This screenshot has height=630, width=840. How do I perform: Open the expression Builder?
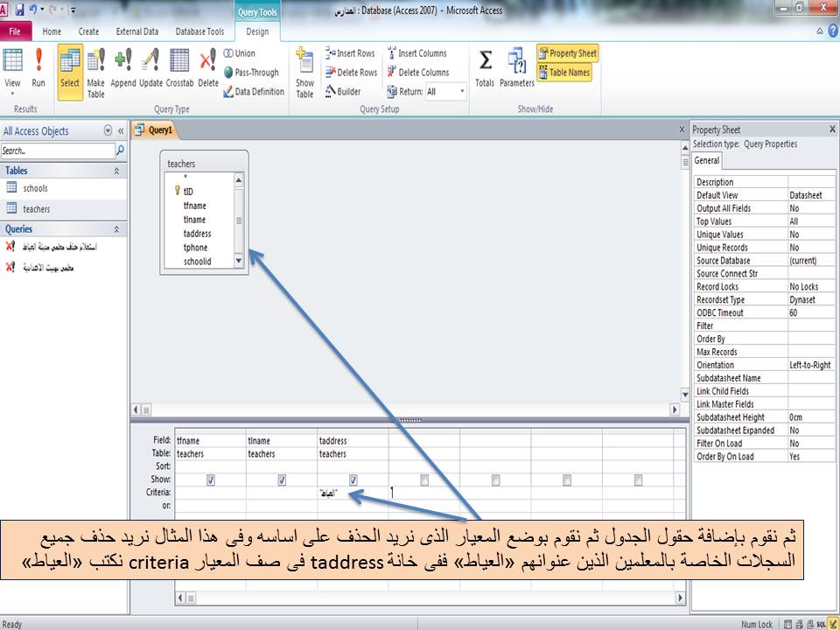[x=343, y=92]
